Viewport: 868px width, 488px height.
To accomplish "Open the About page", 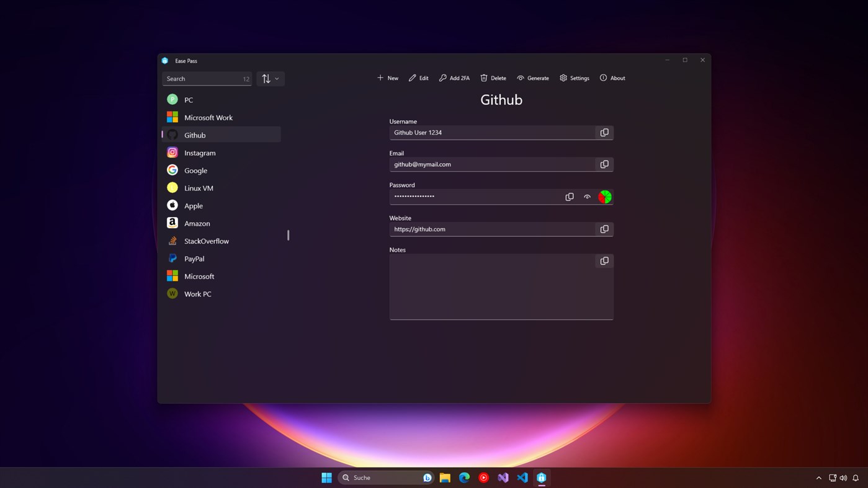I will 612,78.
